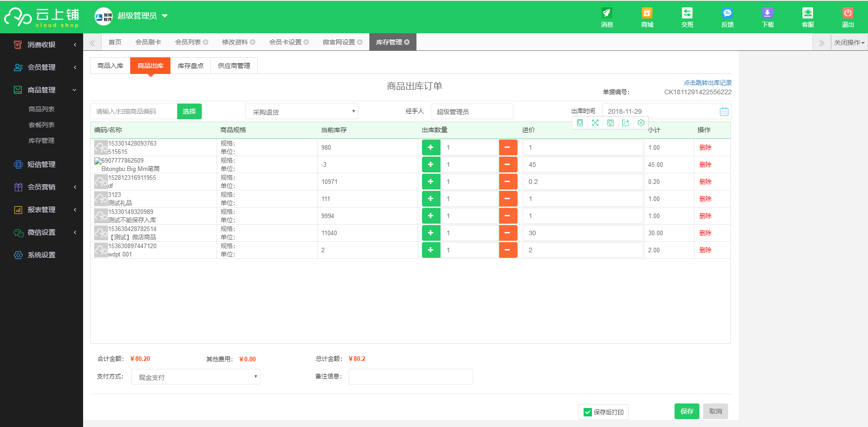This screenshot has height=427, width=868.
Task: Decrease quantity for item df
Action: (x=508, y=182)
